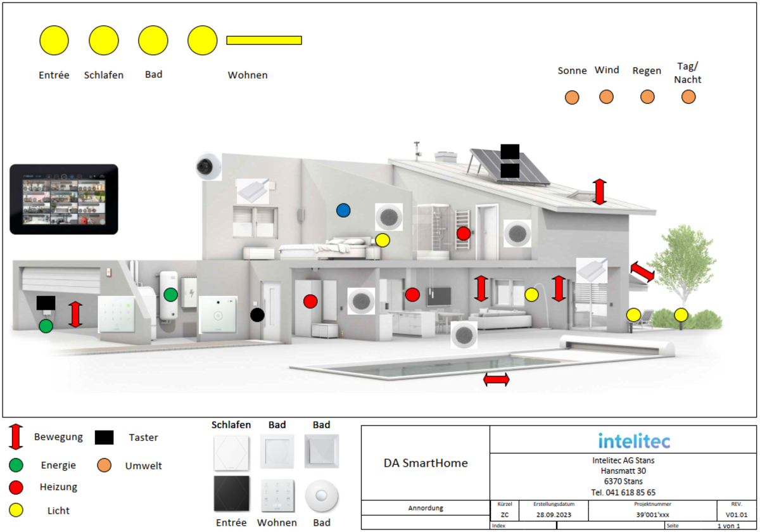Open the black touch panel tablet image
This screenshot has width=760, height=532.
(x=64, y=199)
